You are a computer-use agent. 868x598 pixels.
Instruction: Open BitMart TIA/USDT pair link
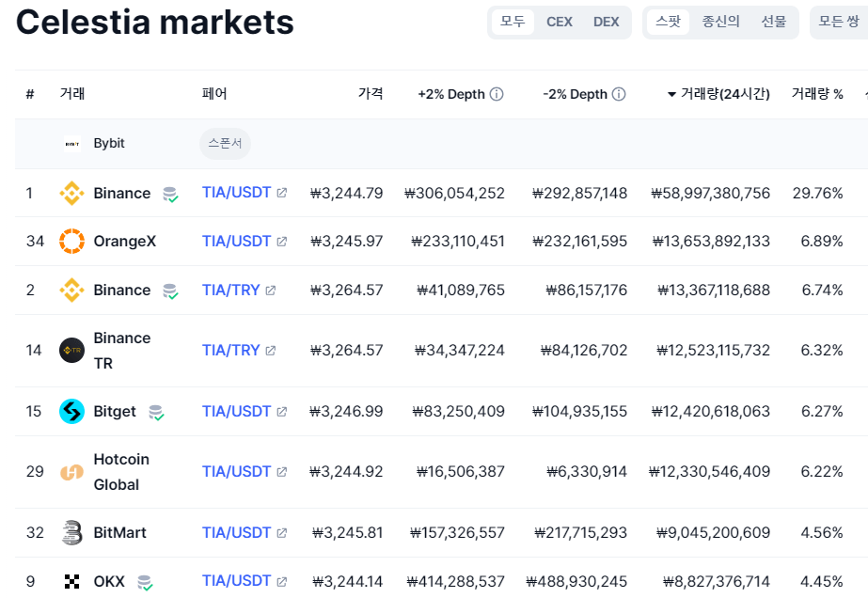[236, 533]
